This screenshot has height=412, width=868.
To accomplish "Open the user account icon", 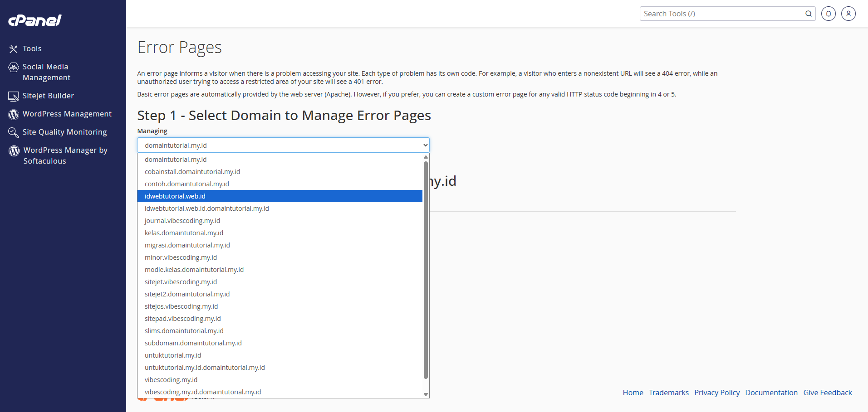I will 848,14.
